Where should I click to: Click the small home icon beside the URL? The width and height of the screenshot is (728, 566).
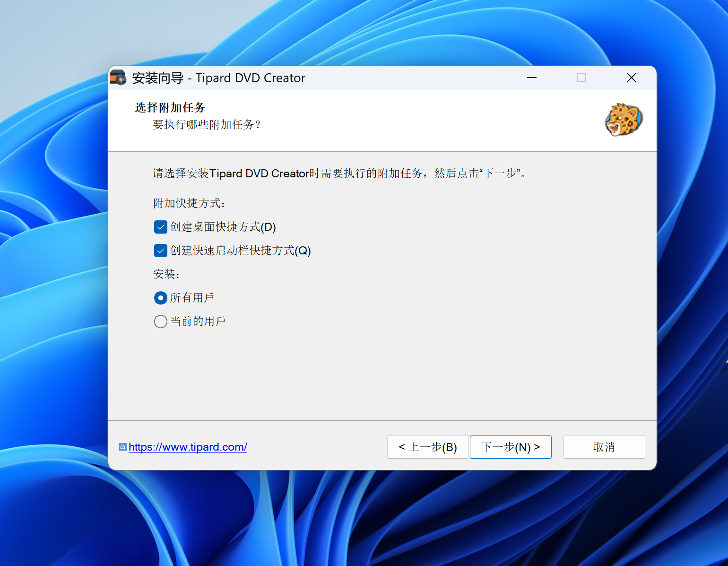[x=123, y=447]
